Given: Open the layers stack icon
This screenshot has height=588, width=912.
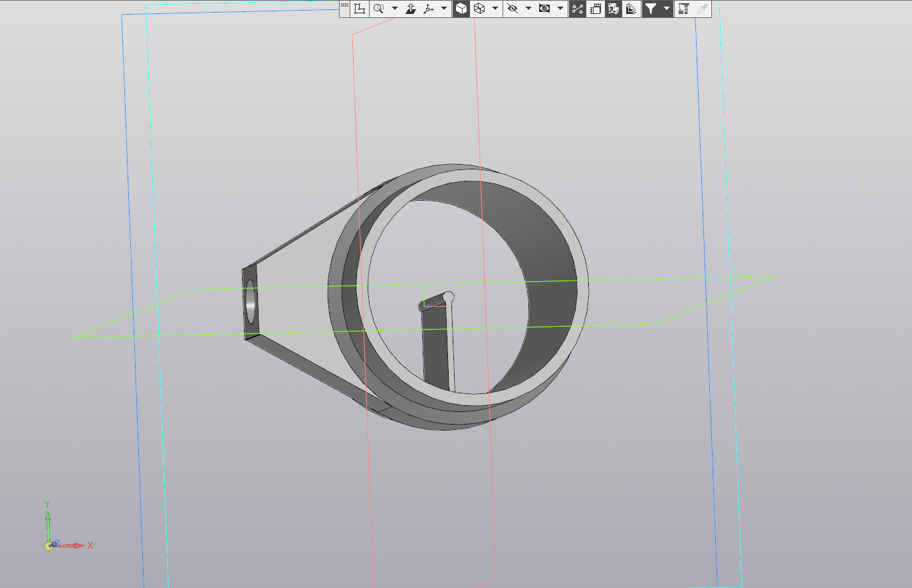Looking at the screenshot, I should 631,9.
